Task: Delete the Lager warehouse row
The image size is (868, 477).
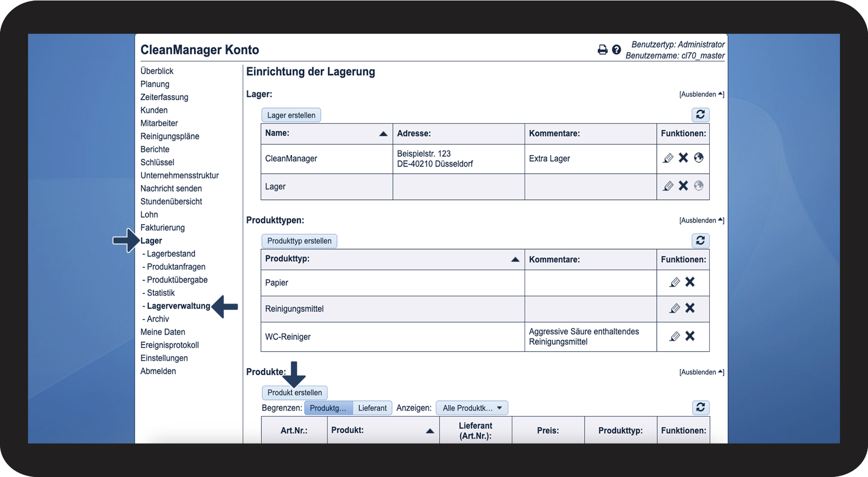Action: tap(683, 186)
